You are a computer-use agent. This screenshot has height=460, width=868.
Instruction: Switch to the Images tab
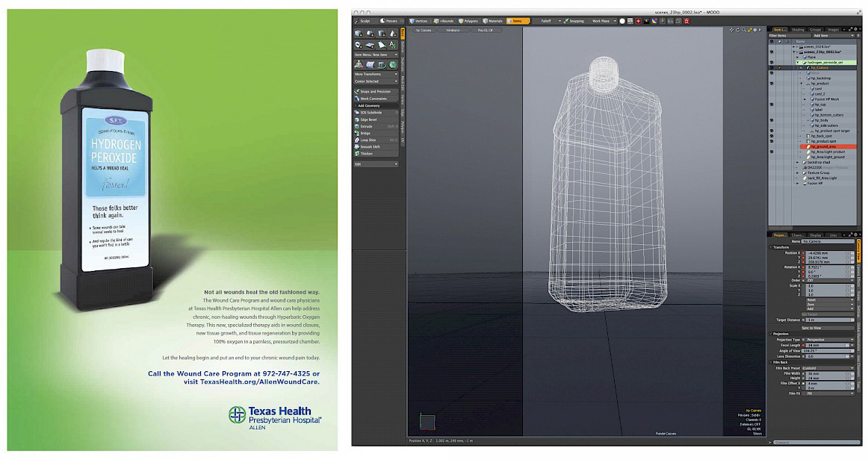click(833, 30)
